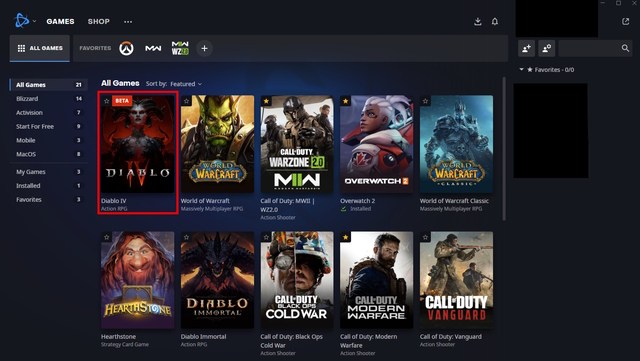Image resolution: width=640 pixels, height=361 pixels.
Task: Add a game to favorites bar
Action: pyautogui.click(x=204, y=49)
